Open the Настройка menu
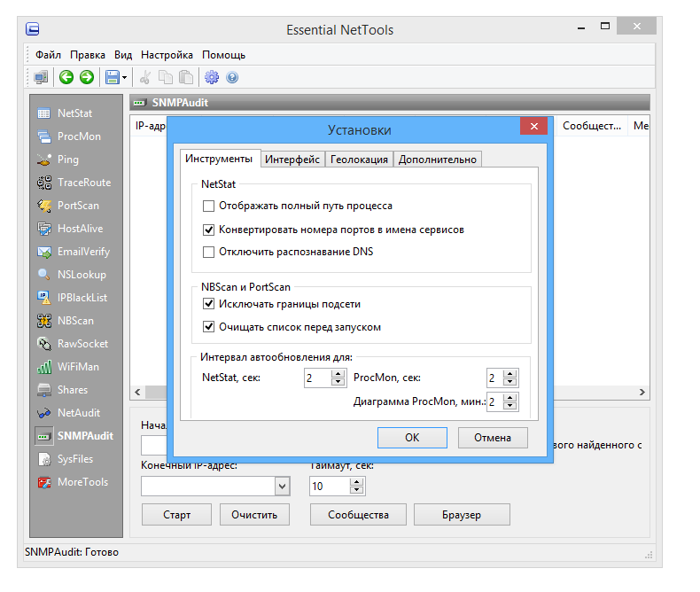 (x=167, y=55)
